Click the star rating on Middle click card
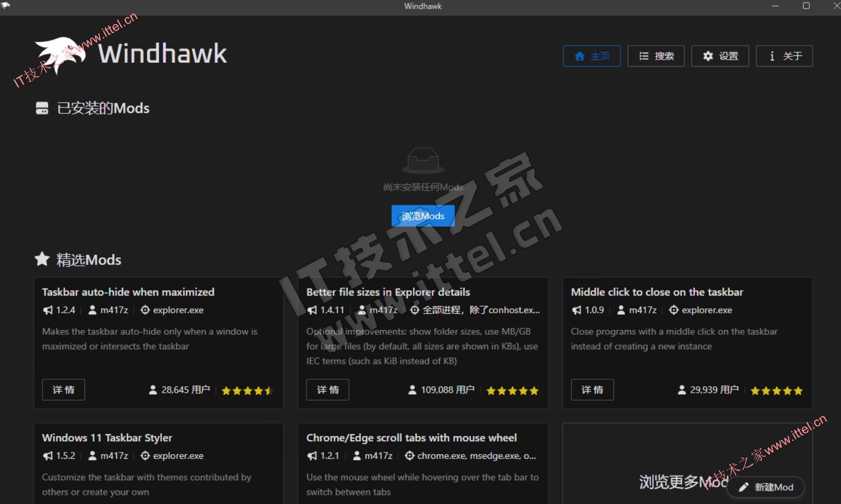Screen dimensions: 841x504 776,391
